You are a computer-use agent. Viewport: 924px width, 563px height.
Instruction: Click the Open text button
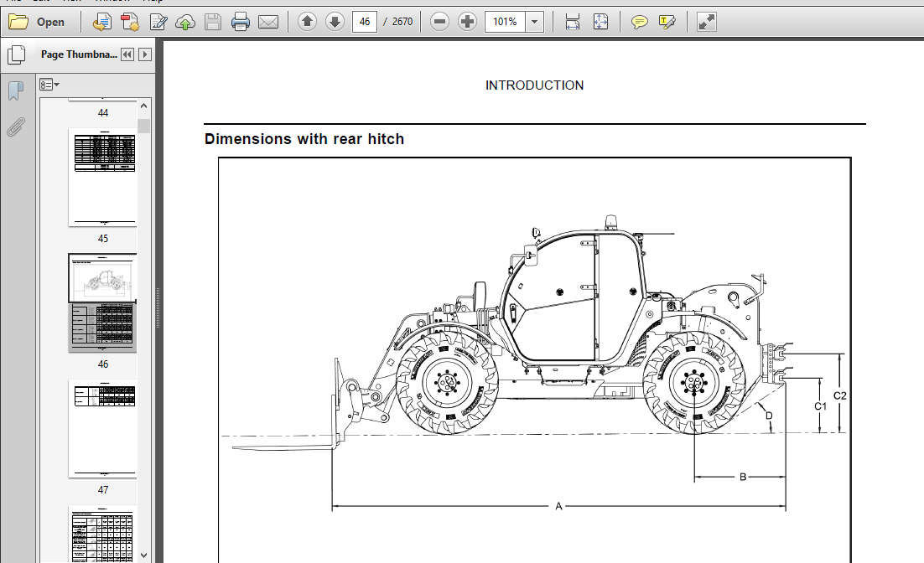(x=50, y=22)
